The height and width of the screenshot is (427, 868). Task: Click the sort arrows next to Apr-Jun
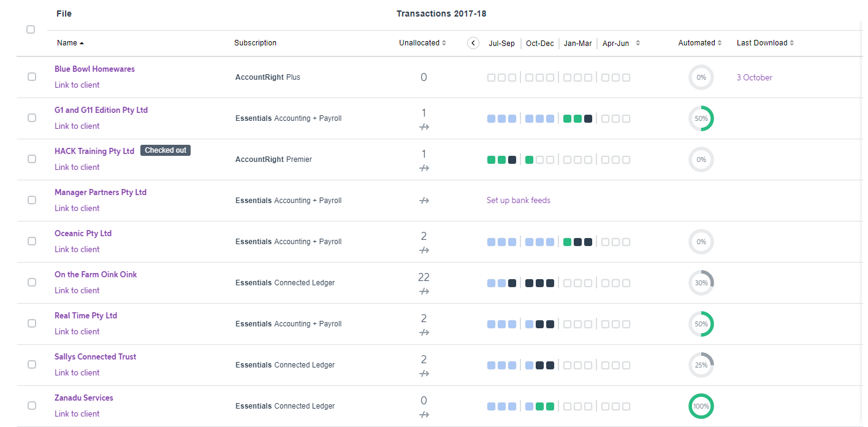(x=638, y=43)
